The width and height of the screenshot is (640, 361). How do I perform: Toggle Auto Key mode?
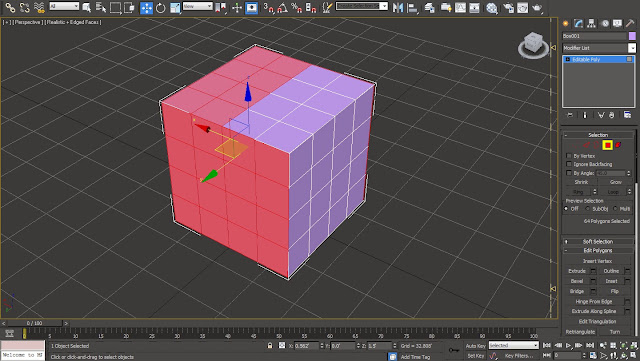click(476, 346)
